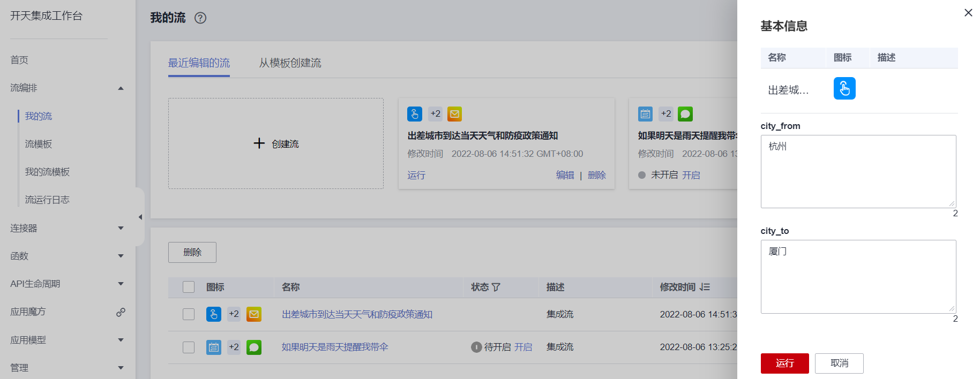Click the 删除 button above the table
Image resolution: width=980 pixels, height=379 pixels.
pos(192,252)
